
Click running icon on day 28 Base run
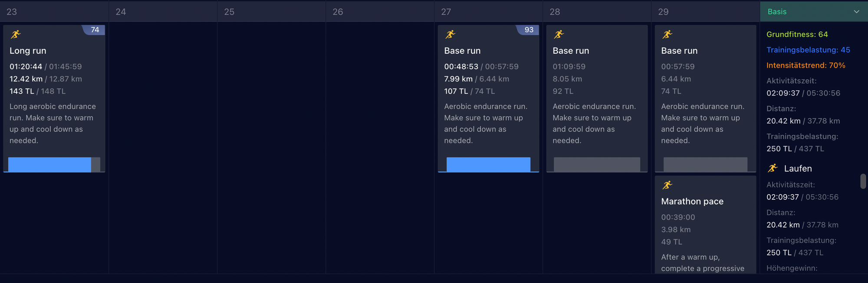point(559,34)
